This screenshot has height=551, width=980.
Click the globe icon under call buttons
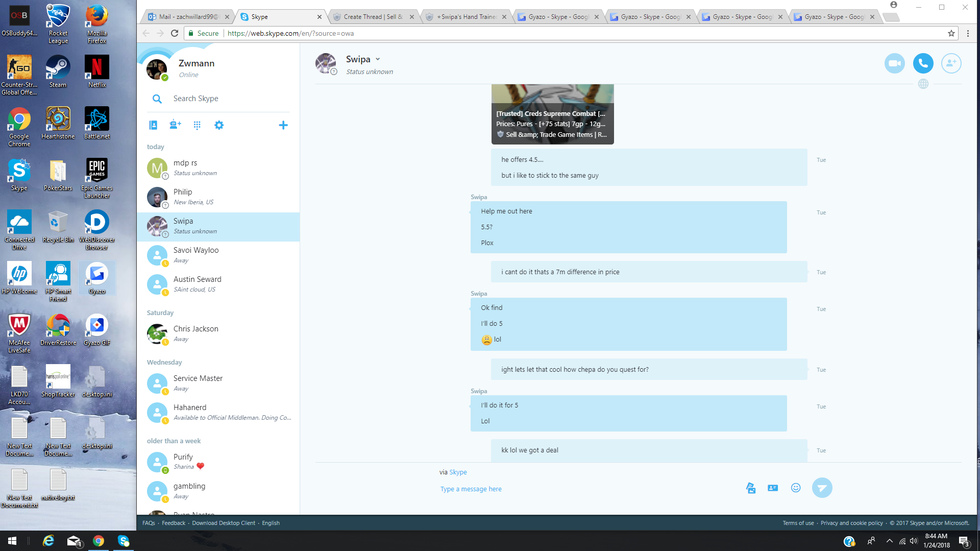923,84
